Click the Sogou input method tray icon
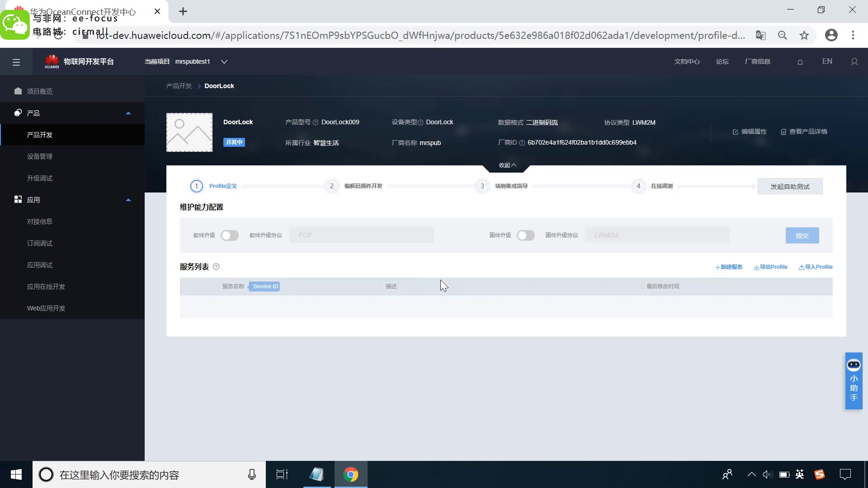This screenshot has height=488, width=868. (x=820, y=474)
